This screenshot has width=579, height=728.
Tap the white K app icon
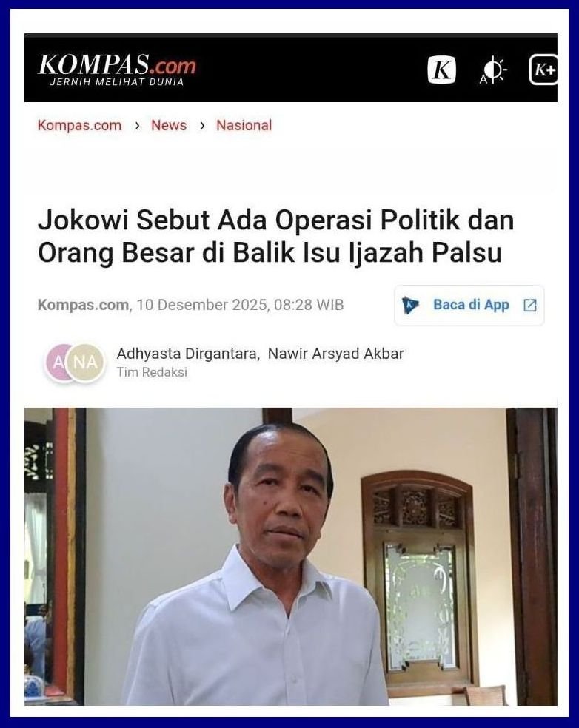441,70
